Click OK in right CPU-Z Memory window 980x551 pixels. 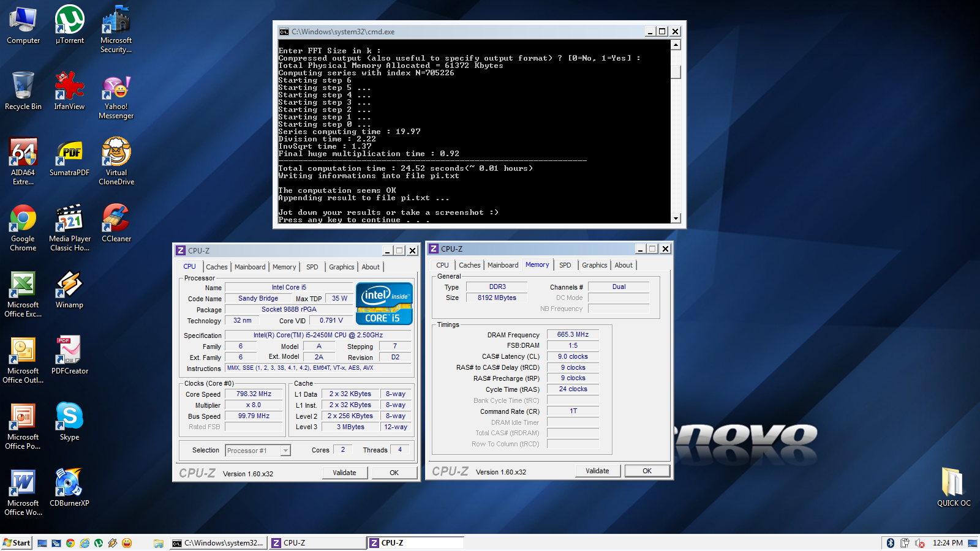click(x=647, y=471)
